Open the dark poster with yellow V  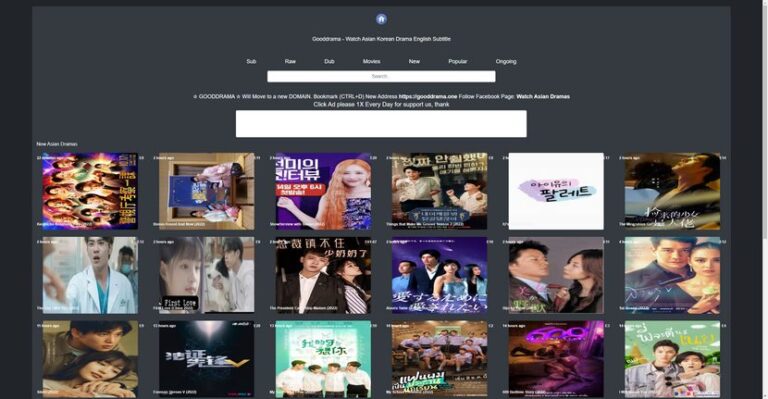coord(207,359)
